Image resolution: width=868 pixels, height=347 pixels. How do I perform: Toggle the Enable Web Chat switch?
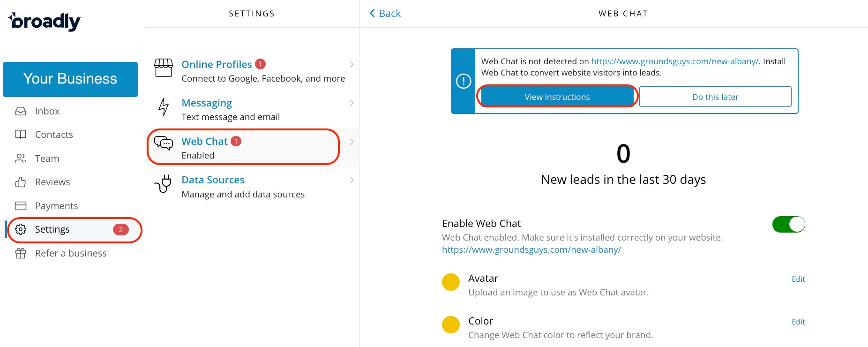[x=788, y=224]
